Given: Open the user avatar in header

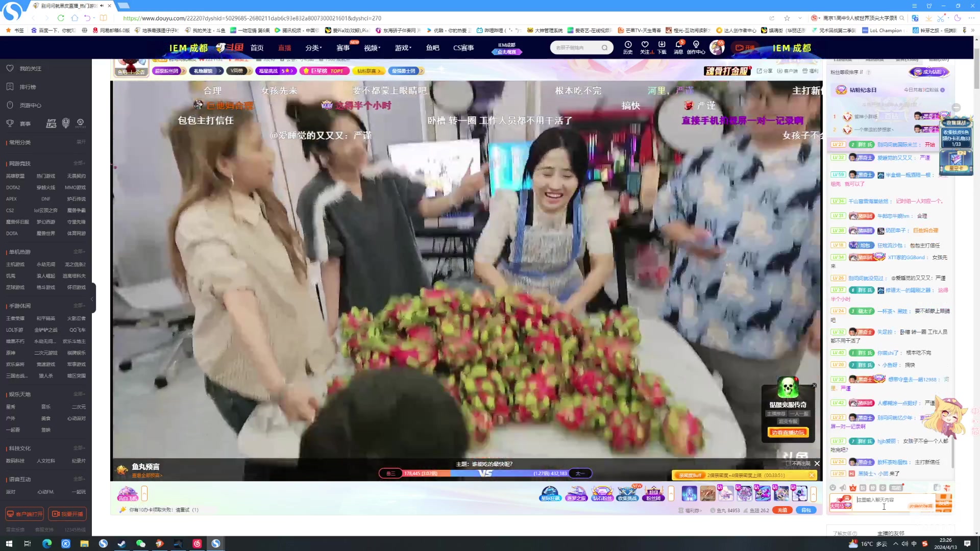Looking at the screenshot, I should (717, 47).
